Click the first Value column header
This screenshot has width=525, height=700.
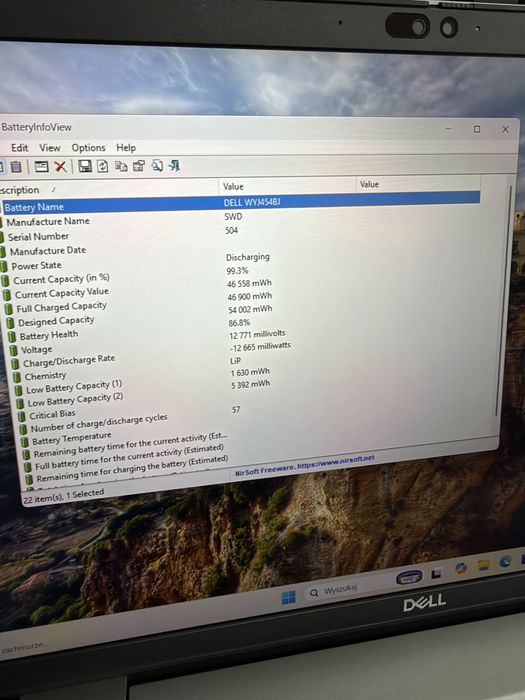coord(287,186)
